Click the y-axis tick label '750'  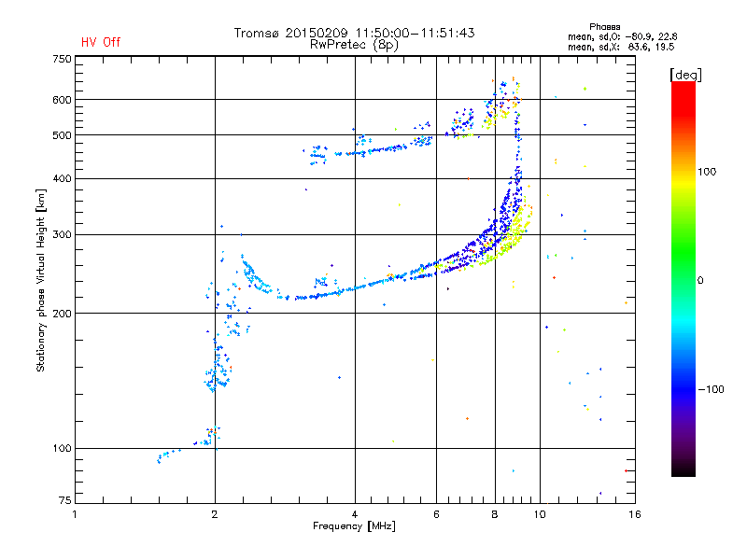coord(62,59)
